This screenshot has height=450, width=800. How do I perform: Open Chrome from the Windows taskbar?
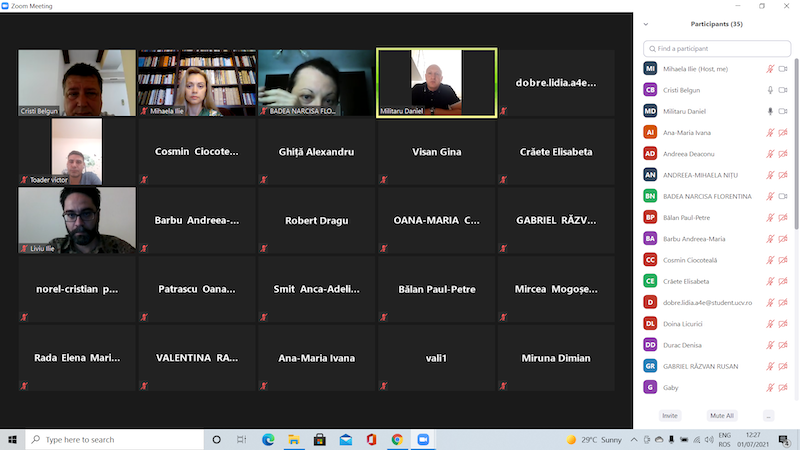tap(397, 439)
